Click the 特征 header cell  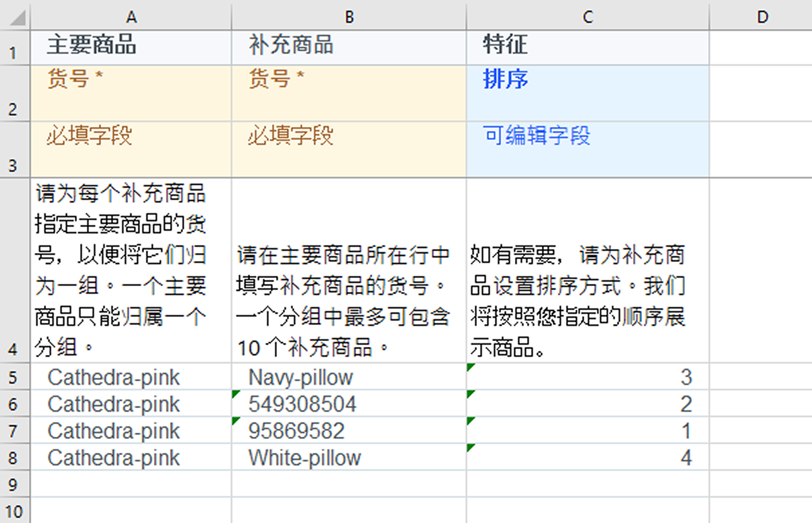(x=505, y=45)
